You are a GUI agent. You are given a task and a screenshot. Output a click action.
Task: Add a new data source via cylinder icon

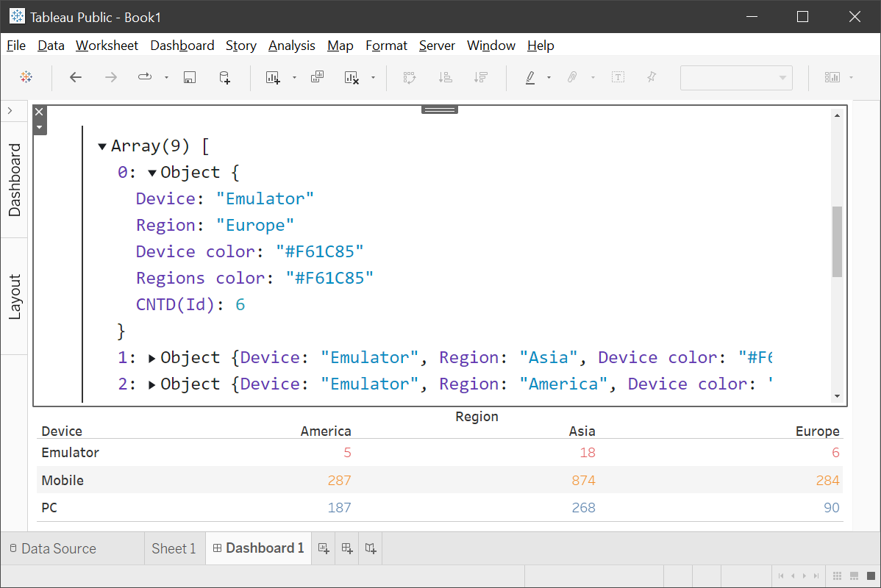[x=224, y=77]
